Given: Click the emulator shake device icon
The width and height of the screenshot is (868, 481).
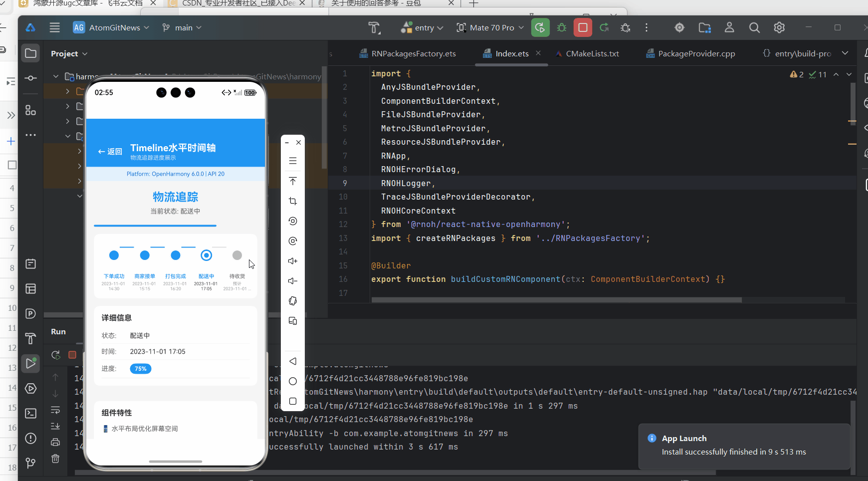Looking at the screenshot, I should tap(293, 301).
